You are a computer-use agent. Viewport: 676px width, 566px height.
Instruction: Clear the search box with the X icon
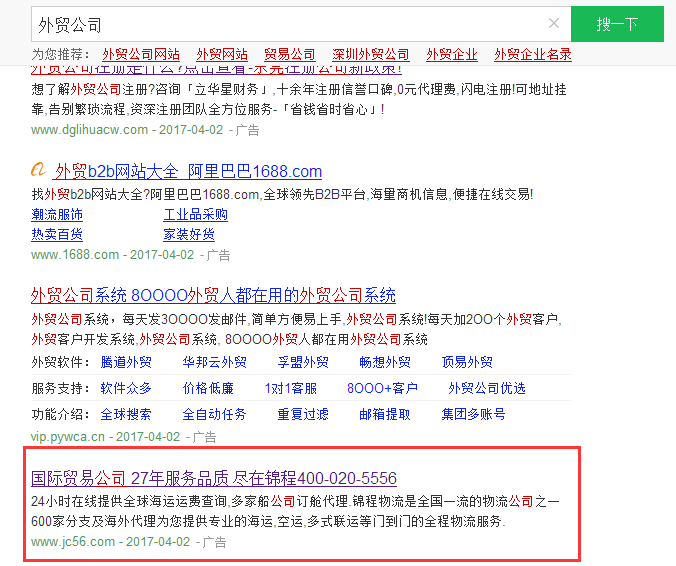pos(554,24)
